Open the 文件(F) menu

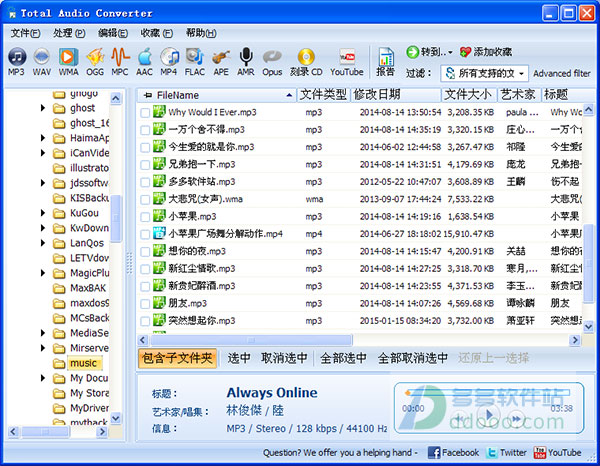click(25, 33)
